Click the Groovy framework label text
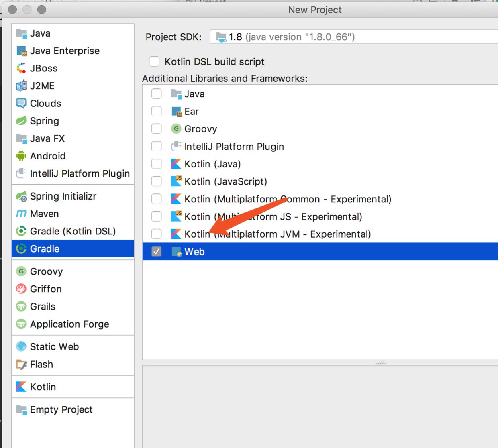498x448 pixels. (201, 129)
